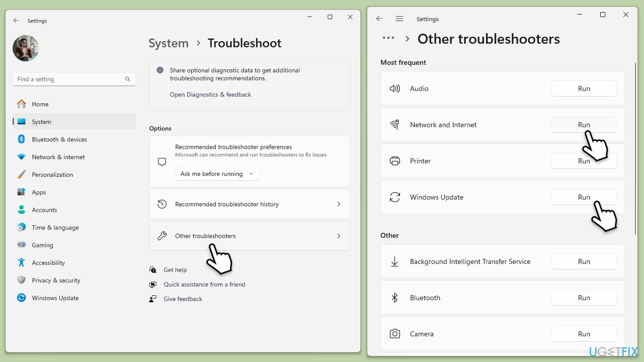Open Diagnostics & feedback link

tap(210, 95)
